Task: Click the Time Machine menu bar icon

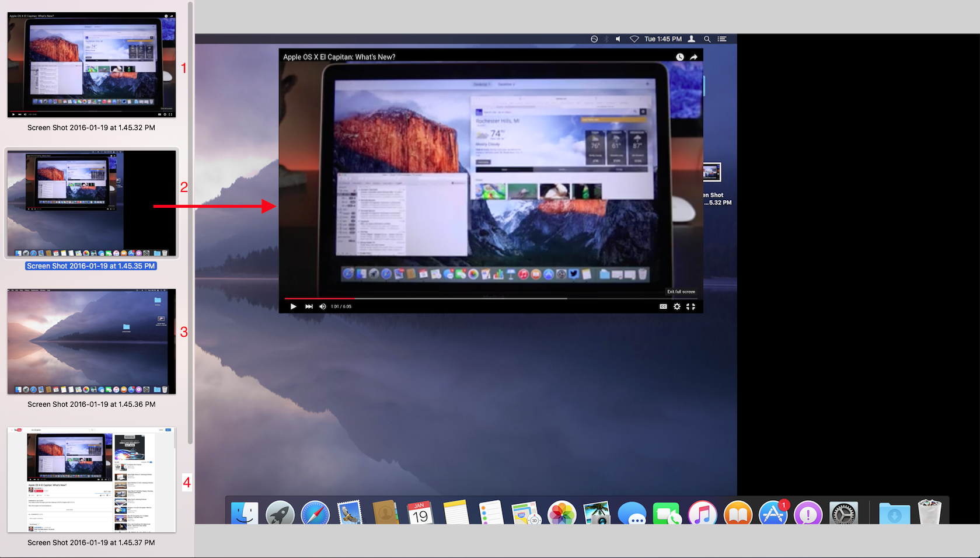Action: pos(594,39)
